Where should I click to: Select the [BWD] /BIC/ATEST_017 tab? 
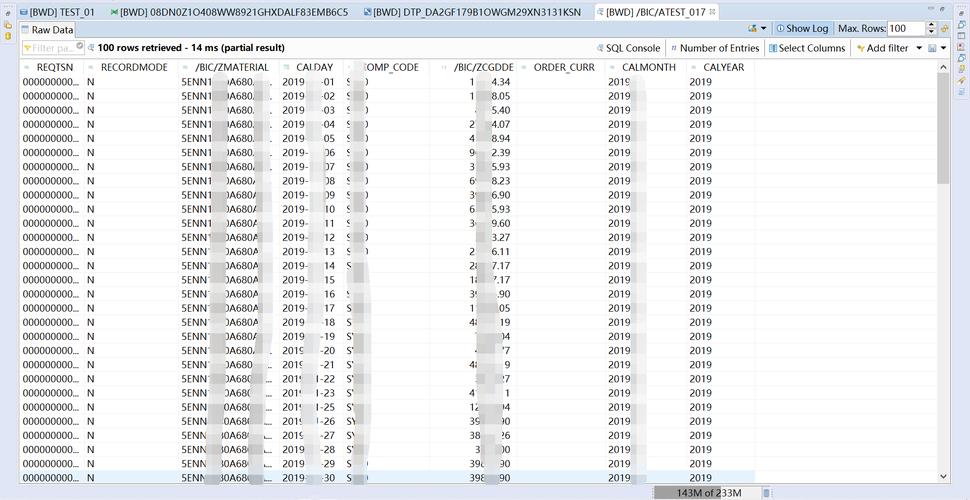(655, 12)
